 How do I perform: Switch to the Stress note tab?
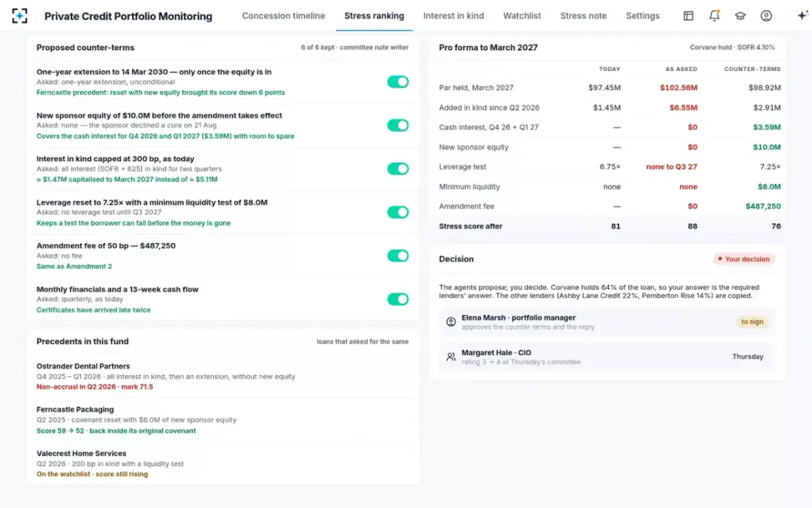pyautogui.click(x=583, y=16)
